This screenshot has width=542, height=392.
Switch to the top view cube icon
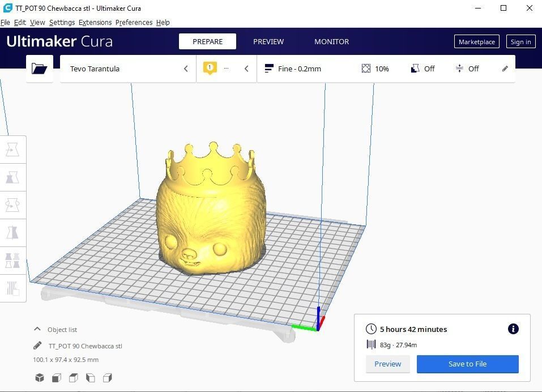[73, 377]
